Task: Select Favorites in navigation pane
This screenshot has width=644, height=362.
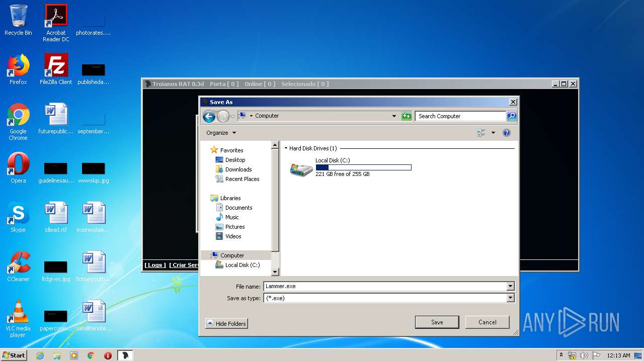Action: pyautogui.click(x=231, y=150)
